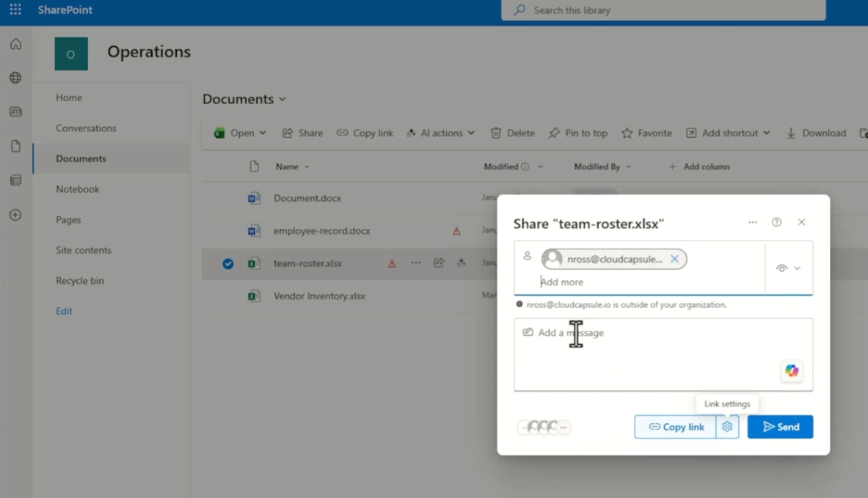Open more options ellipsis in Share dialog

(x=752, y=222)
